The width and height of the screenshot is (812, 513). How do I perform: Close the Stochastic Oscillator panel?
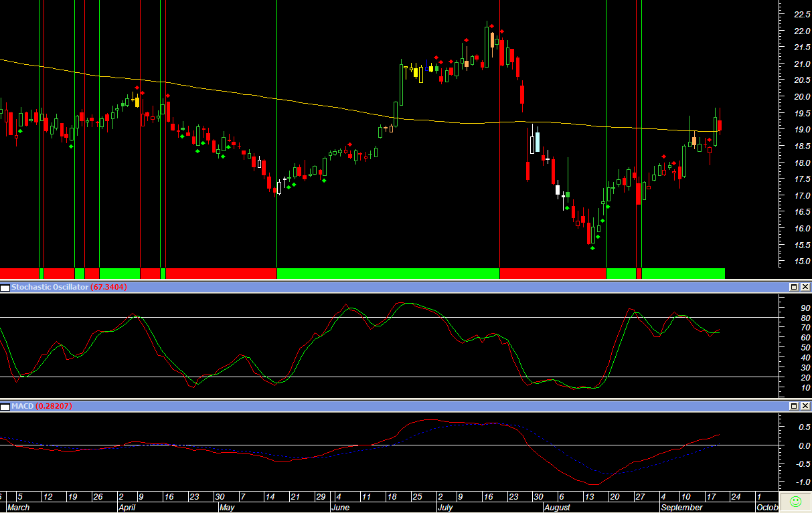805,287
